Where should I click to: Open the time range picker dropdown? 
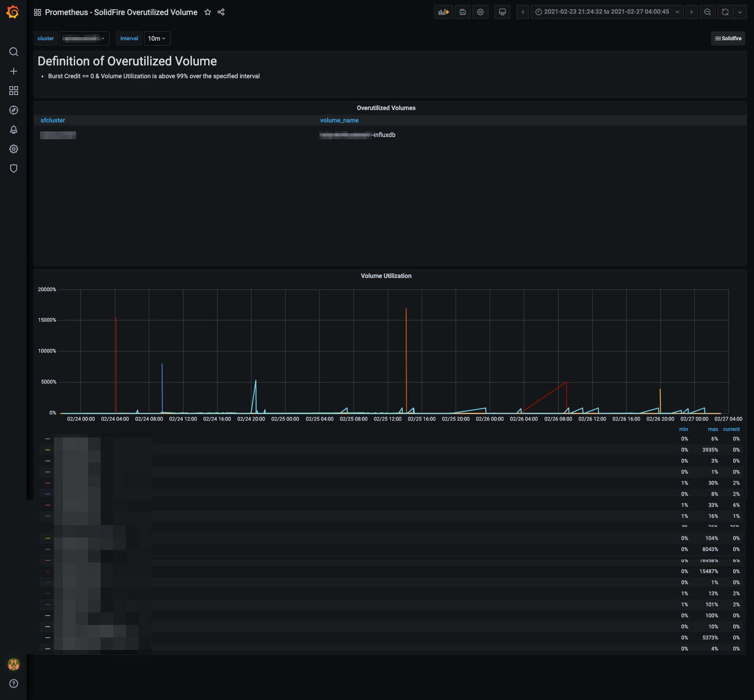click(x=607, y=12)
